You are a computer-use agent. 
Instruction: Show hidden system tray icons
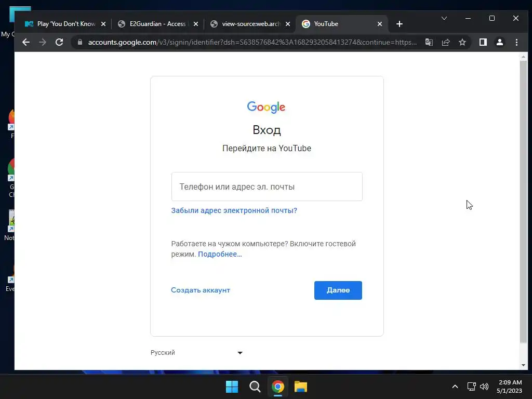(455, 387)
